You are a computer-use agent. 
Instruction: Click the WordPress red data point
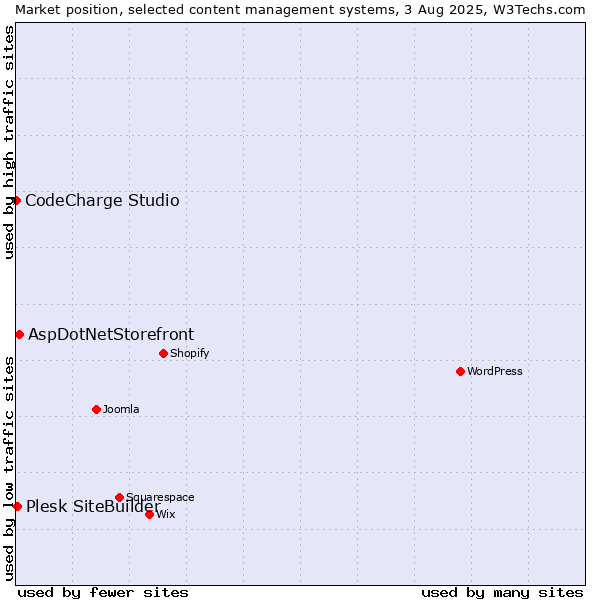[x=460, y=372]
